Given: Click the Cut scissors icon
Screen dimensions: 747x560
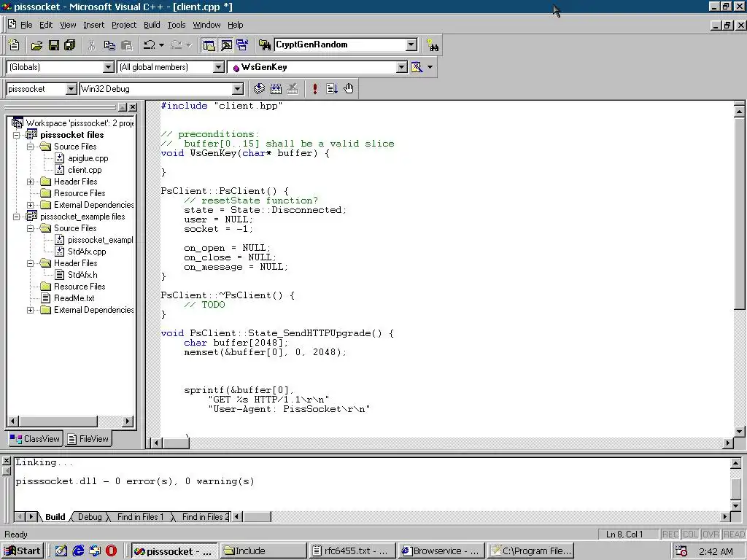Looking at the screenshot, I should tap(92, 44).
